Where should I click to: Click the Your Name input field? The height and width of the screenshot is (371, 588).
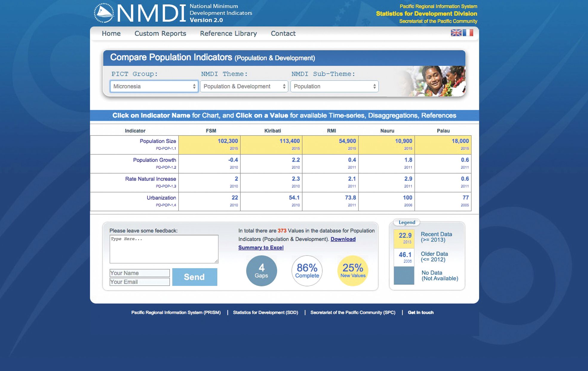[139, 272]
